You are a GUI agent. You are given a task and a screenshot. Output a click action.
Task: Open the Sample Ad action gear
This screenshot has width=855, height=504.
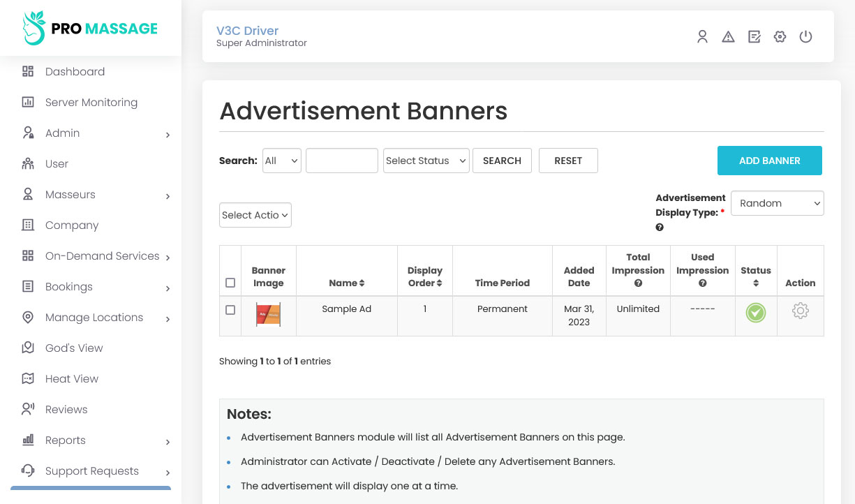click(x=800, y=311)
